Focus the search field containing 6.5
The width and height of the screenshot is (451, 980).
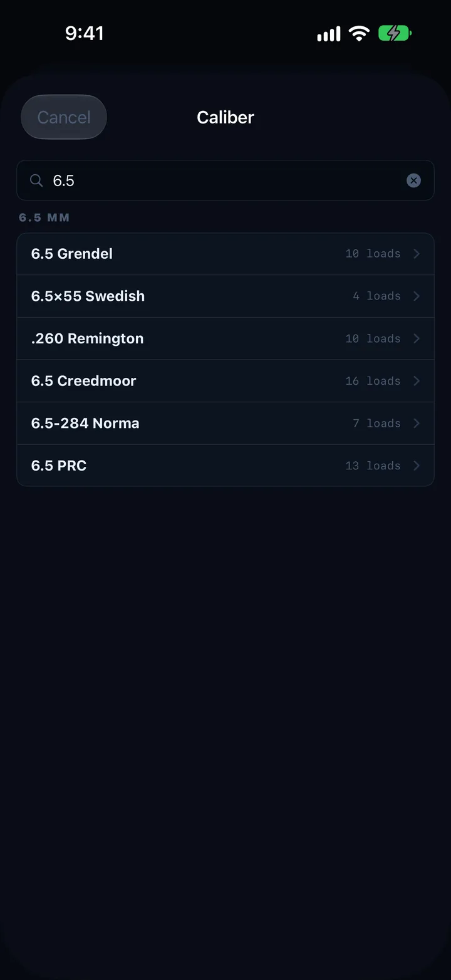[225, 180]
